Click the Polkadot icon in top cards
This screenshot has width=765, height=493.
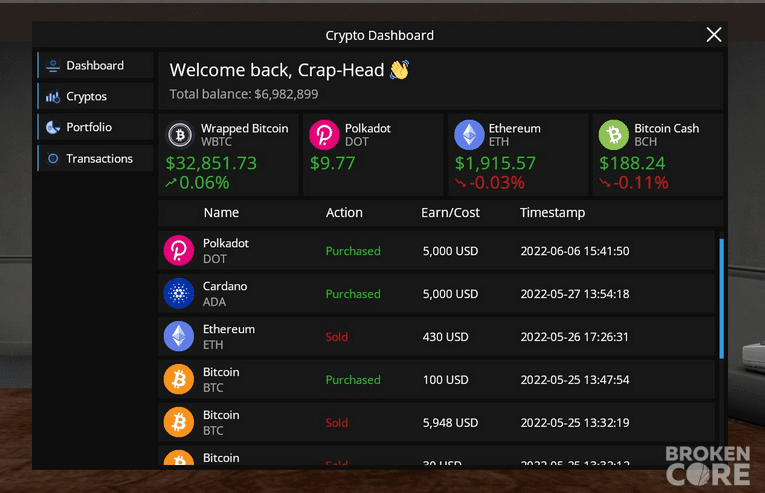tap(324, 135)
